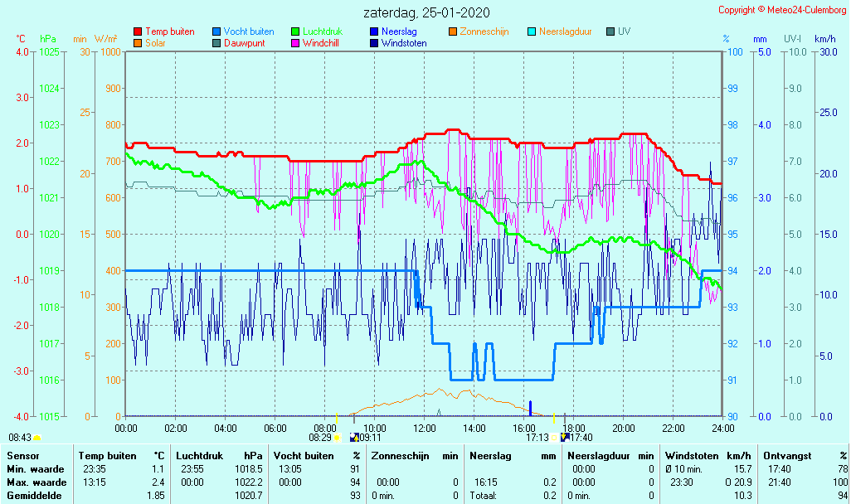
Task: Click the UV legend label
Action: (x=624, y=32)
